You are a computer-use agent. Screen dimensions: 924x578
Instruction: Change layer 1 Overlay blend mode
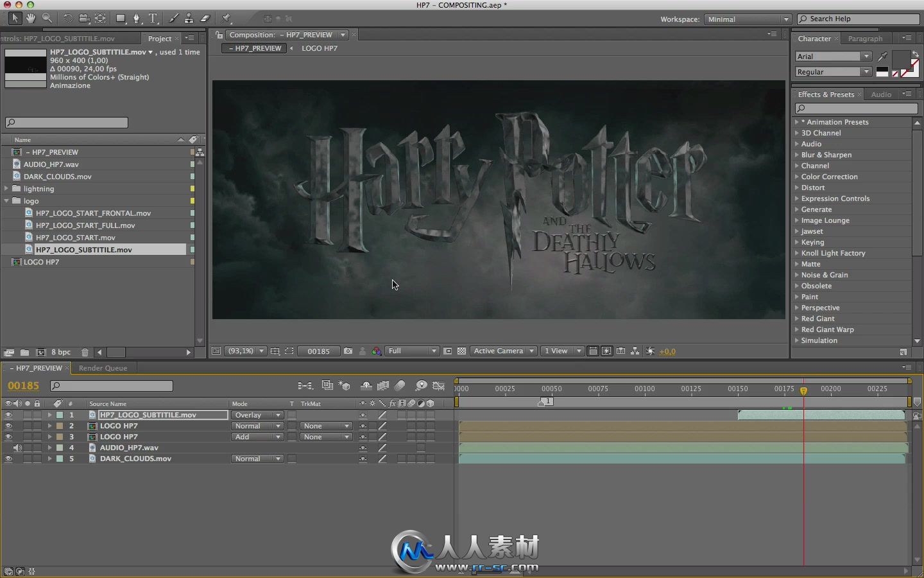257,415
